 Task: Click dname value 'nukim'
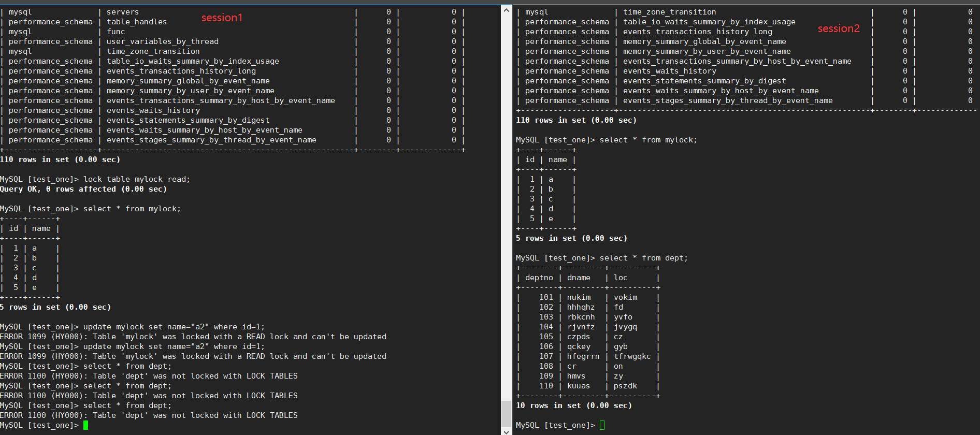[x=579, y=297]
